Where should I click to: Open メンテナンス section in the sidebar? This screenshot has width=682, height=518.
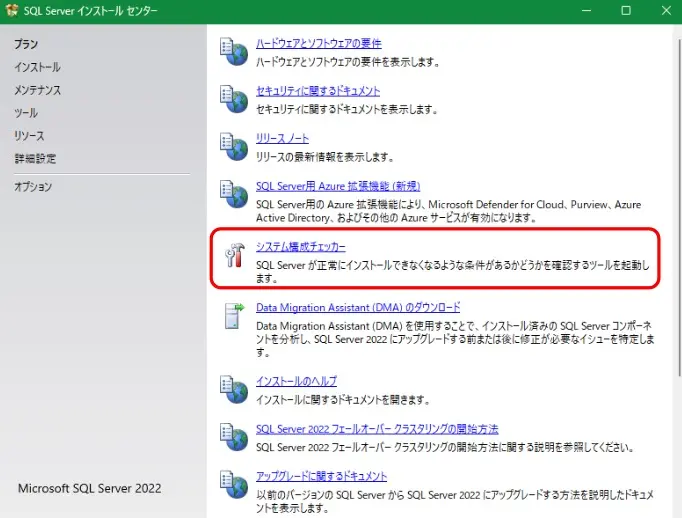coord(37,90)
